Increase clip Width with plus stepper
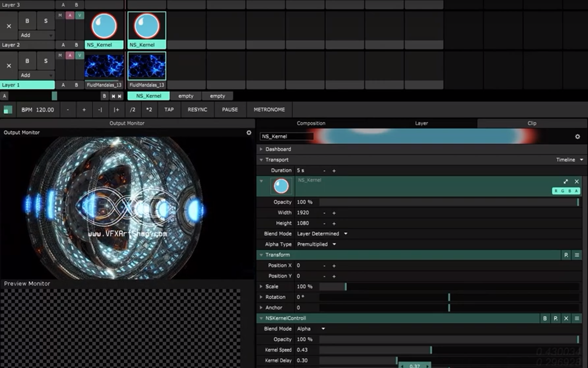Screen dimensions: 588x368 click(334, 213)
